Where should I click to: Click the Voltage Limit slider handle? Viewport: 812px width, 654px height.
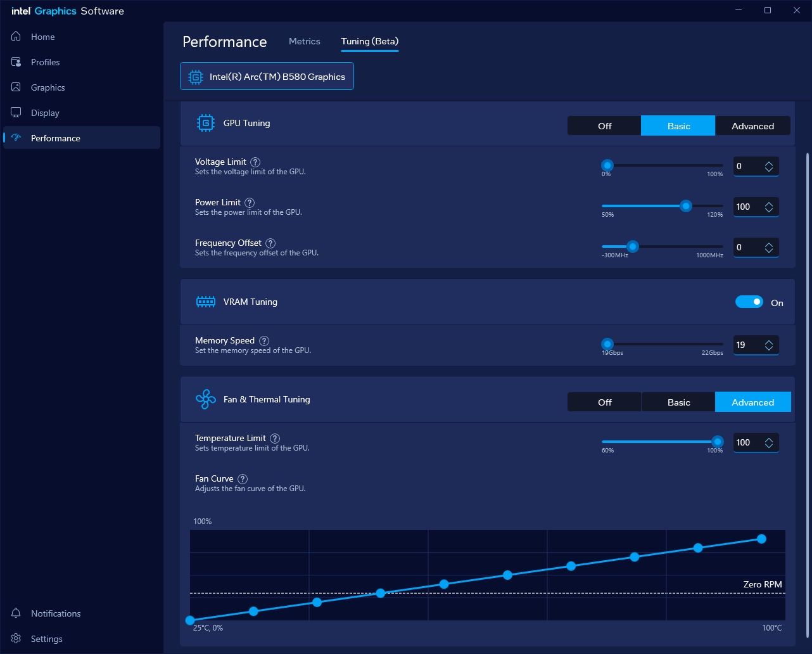coord(607,165)
